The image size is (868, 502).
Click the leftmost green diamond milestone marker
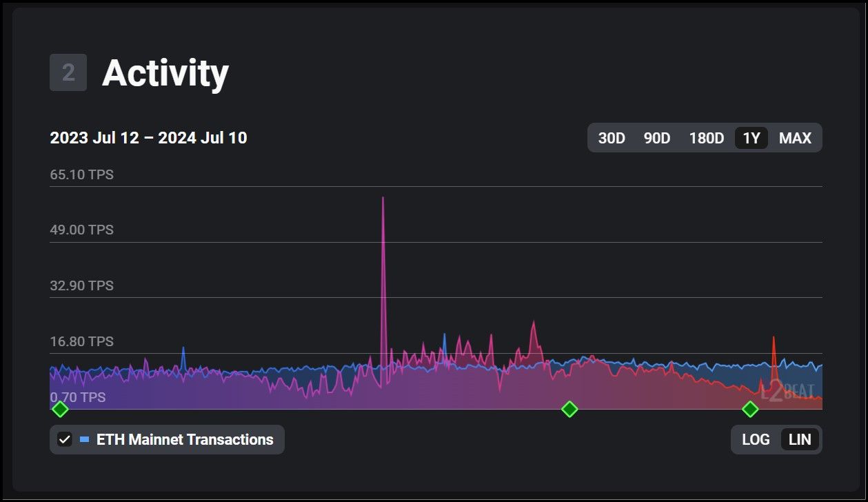60,410
